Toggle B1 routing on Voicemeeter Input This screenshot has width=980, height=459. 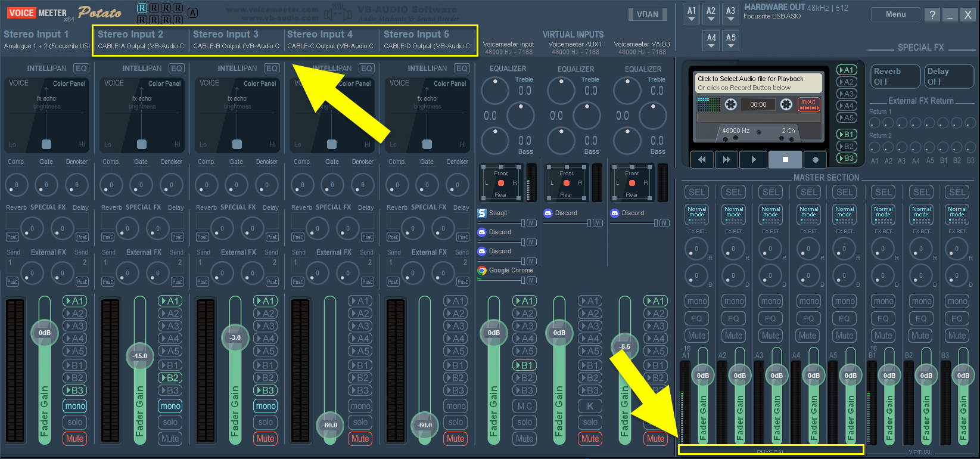(525, 365)
